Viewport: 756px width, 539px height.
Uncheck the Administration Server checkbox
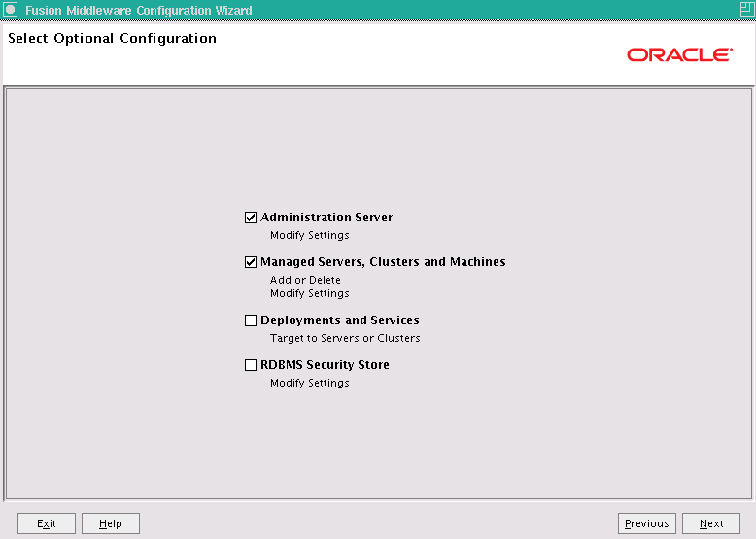(251, 218)
